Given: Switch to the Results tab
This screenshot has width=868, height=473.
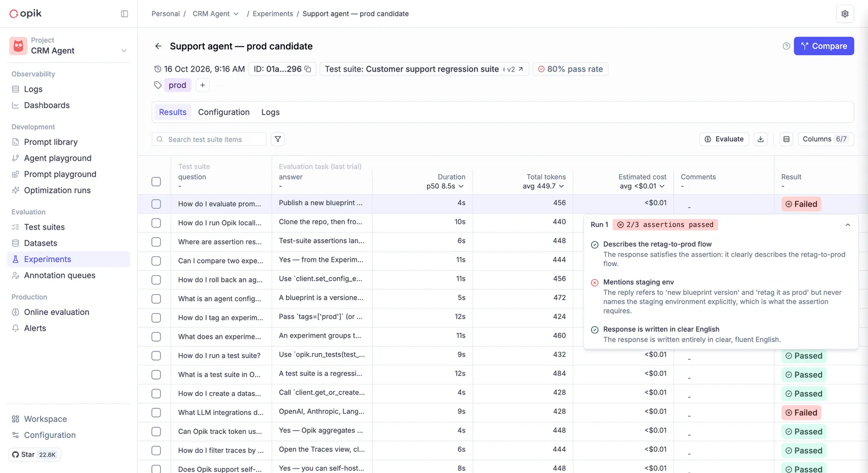Looking at the screenshot, I should [x=173, y=112].
